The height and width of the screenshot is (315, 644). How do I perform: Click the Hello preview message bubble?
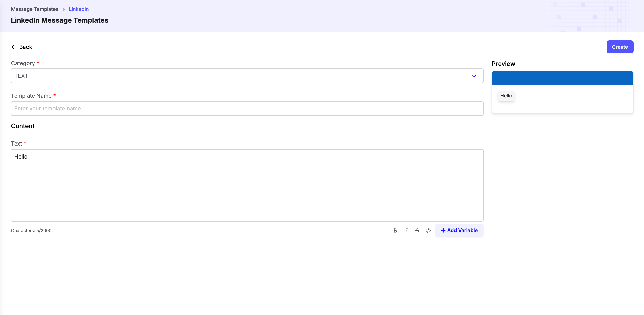click(506, 96)
